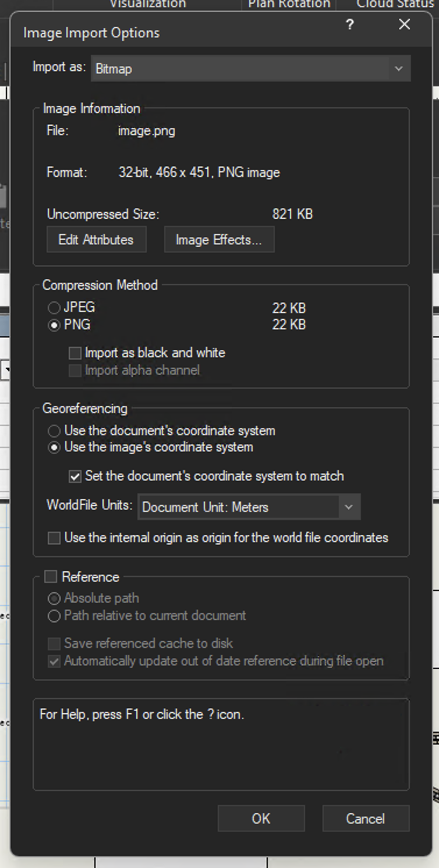Image resolution: width=439 pixels, height=868 pixels.
Task: Cancel the image import
Action: pyautogui.click(x=365, y=819)
